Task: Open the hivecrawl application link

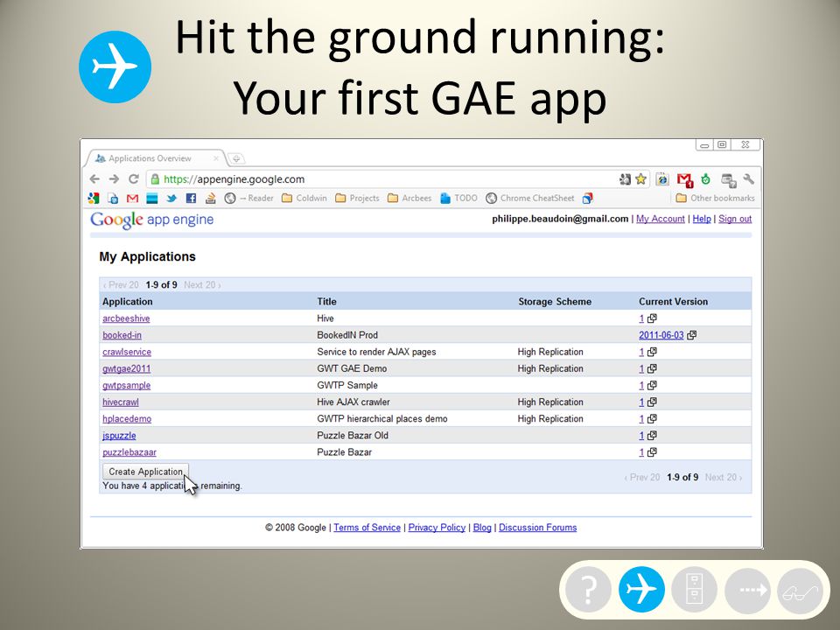Action: [x=121, y=402]
